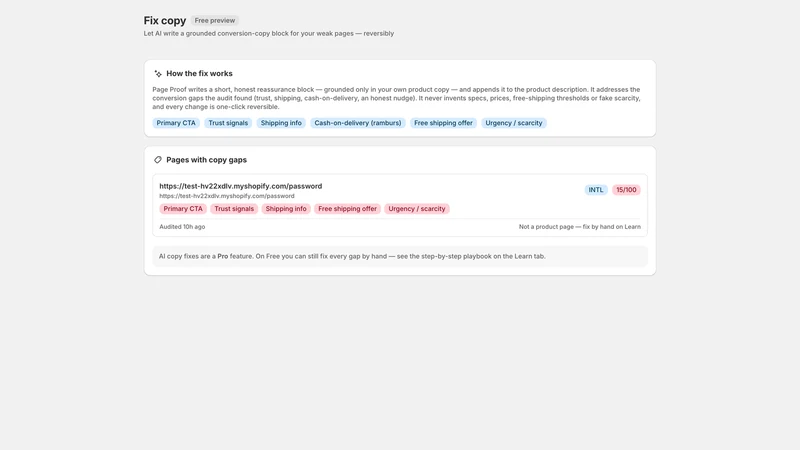The height and width of the screenshot is (450, 800).
Task: Click the sparkle icon beside How the fix works
Action: [158, 74]
